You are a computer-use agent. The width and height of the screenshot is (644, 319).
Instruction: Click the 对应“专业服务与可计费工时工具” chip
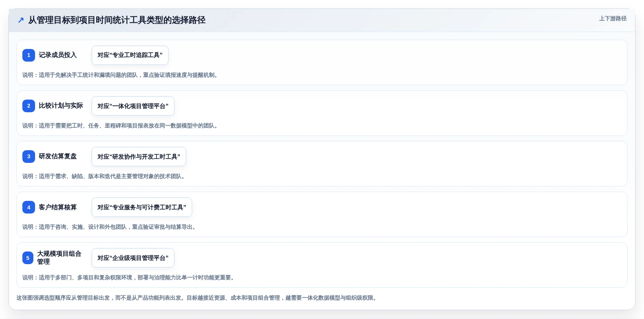click(142, 207)
